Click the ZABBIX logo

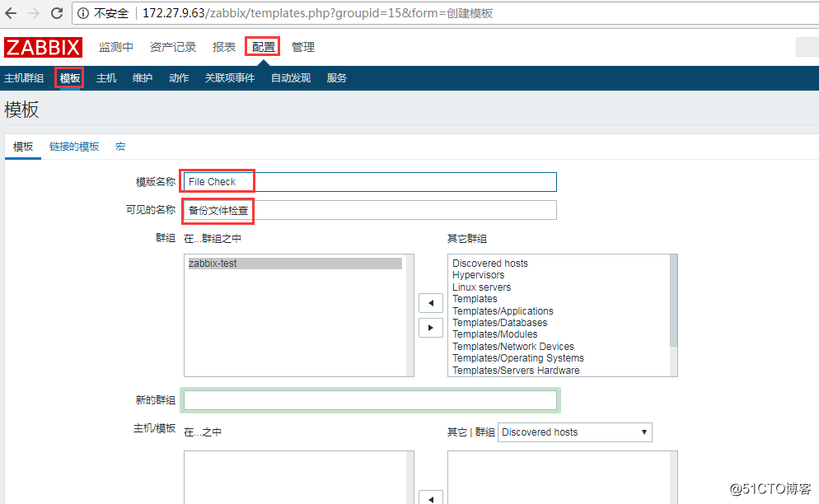43,47
